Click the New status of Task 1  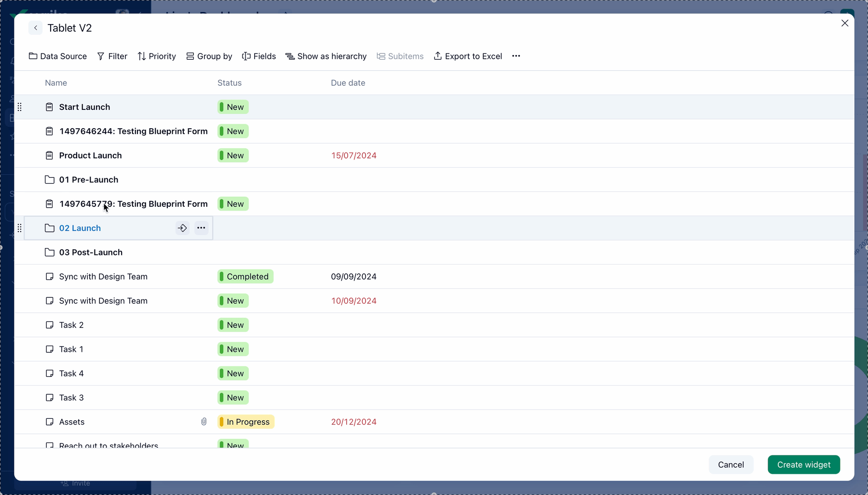point(233,349)
